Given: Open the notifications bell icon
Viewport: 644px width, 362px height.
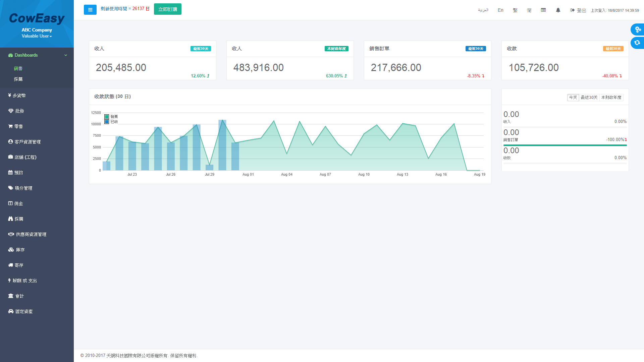Looking at the screenshot, I should click(558, 10).
